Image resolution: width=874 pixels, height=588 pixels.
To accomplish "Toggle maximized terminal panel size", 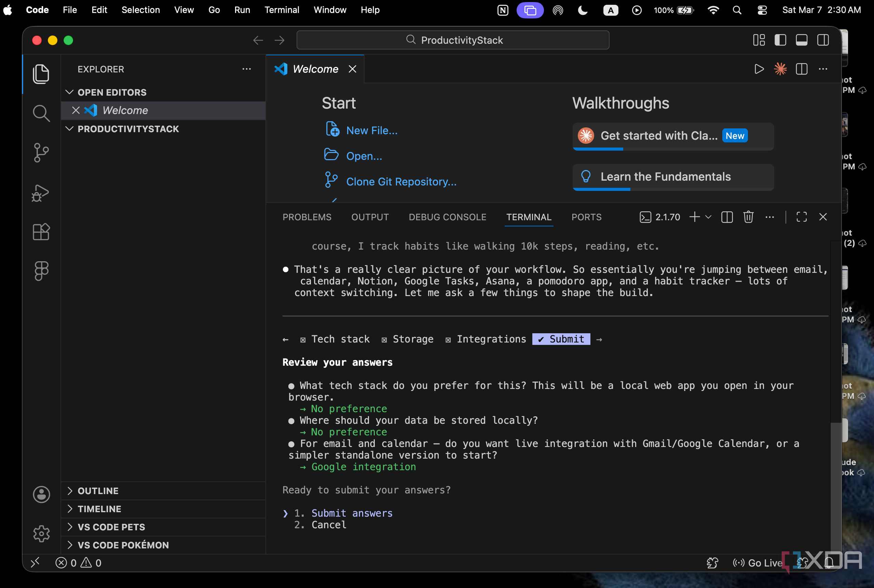I will [802, 217].
